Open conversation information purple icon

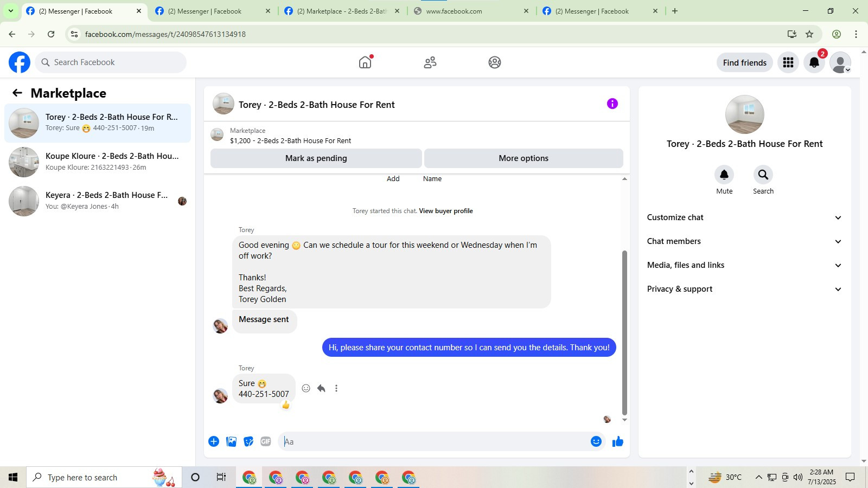tap(612, 104)
